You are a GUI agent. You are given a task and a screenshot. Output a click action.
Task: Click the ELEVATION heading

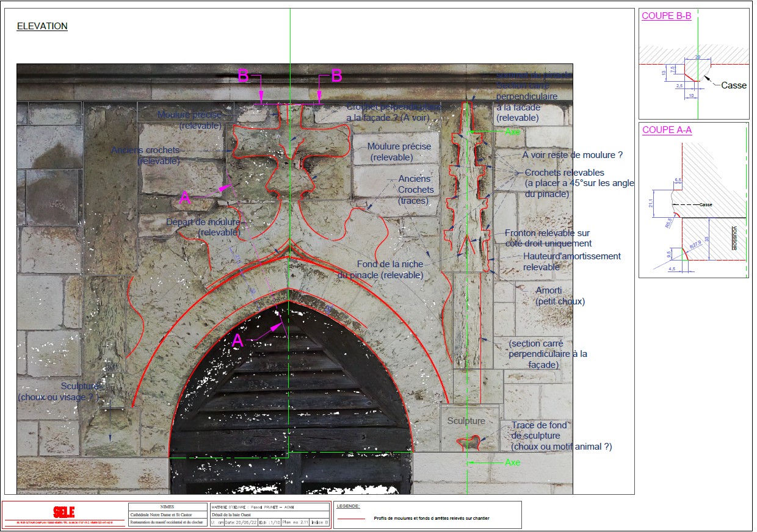coord(42,26)
